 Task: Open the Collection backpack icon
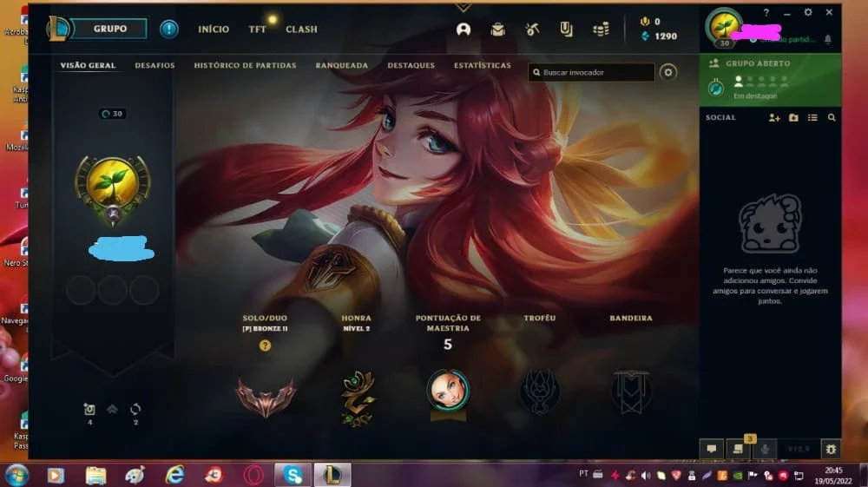click(x=497, y=30)
